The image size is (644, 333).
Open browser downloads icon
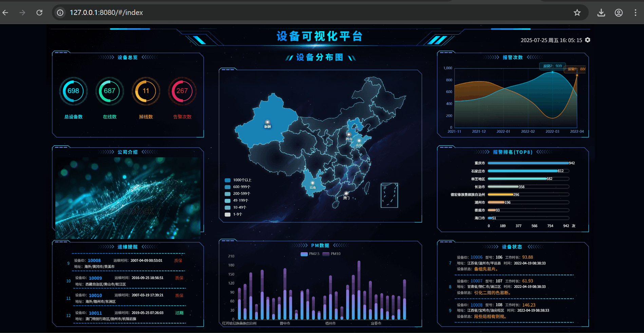point(601,13)
